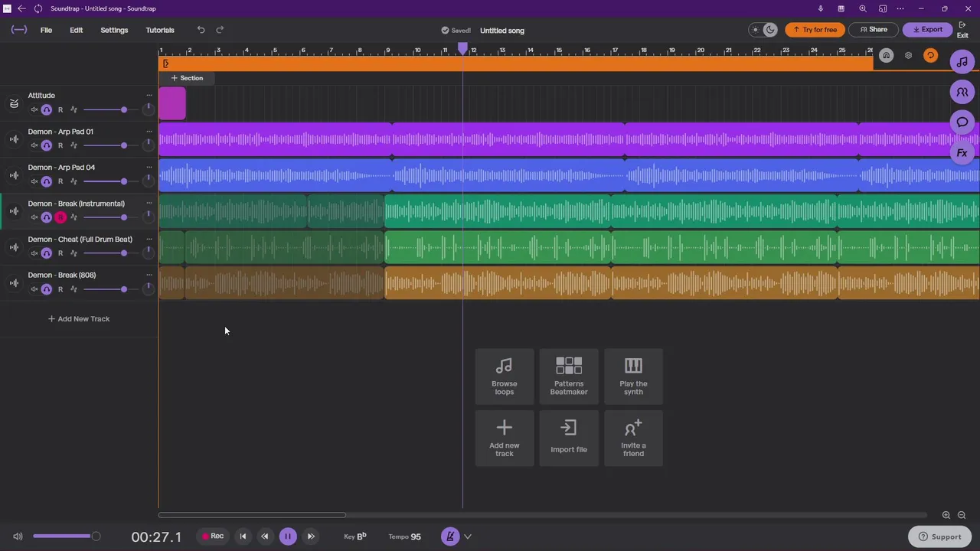Open the chat bubble panel
980x551 pixels.
962,122
